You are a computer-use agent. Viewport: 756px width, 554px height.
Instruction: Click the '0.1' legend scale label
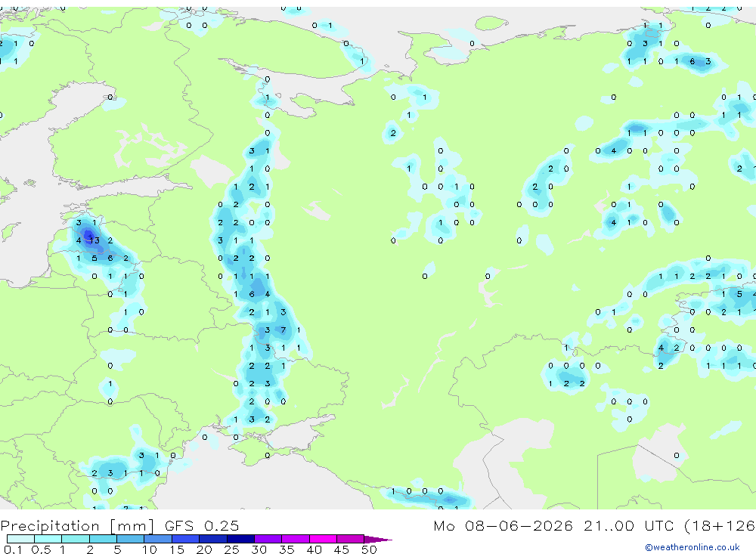tap(13, 549)
